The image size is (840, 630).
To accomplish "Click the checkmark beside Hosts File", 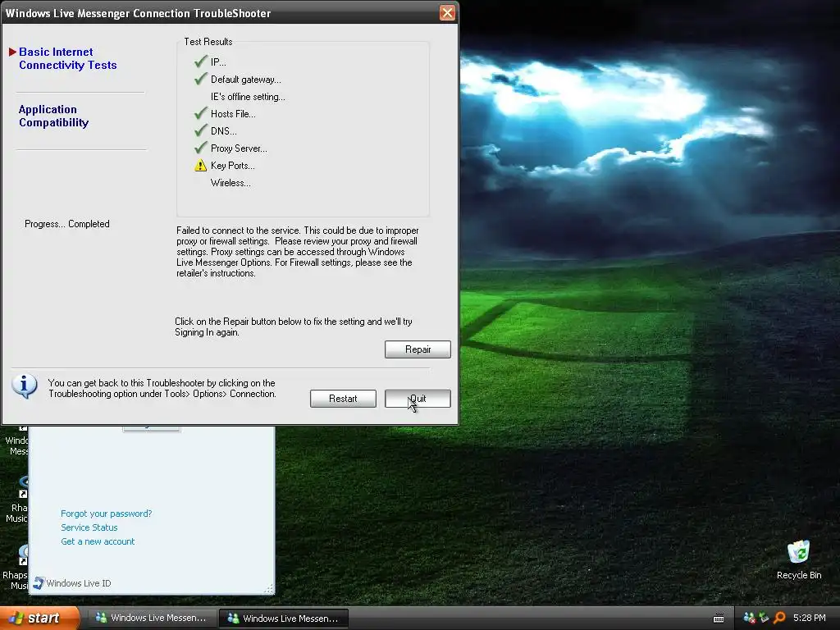I will coord(201,113).
